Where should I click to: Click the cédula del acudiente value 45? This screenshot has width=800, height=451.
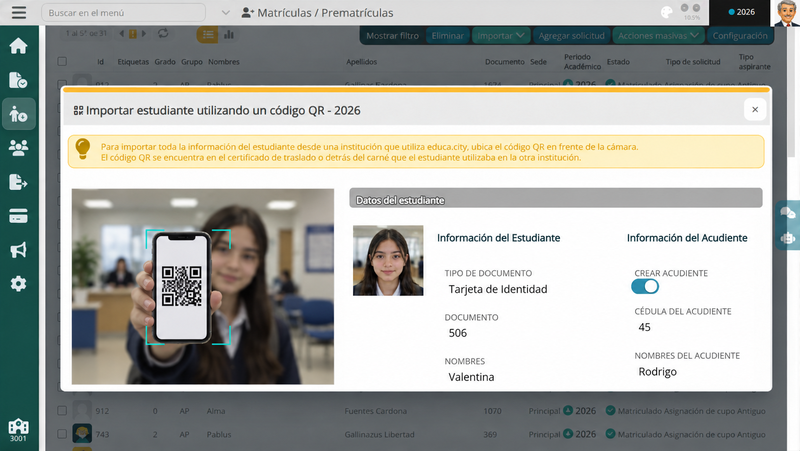coord(644,327)
